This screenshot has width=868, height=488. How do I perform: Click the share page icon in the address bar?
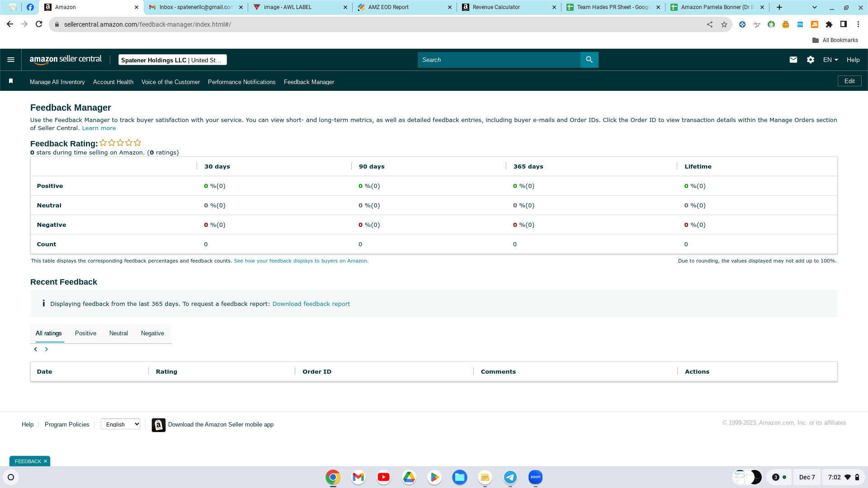click(x=710, y=24)
